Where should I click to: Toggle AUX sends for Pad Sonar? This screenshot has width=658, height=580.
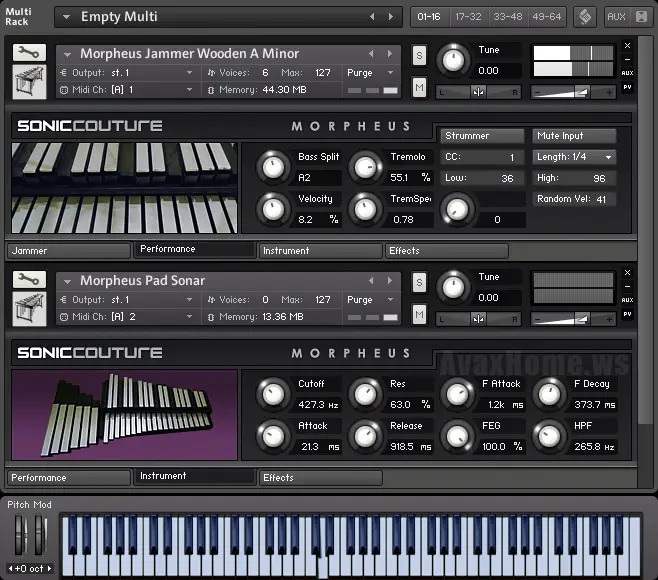627,300
